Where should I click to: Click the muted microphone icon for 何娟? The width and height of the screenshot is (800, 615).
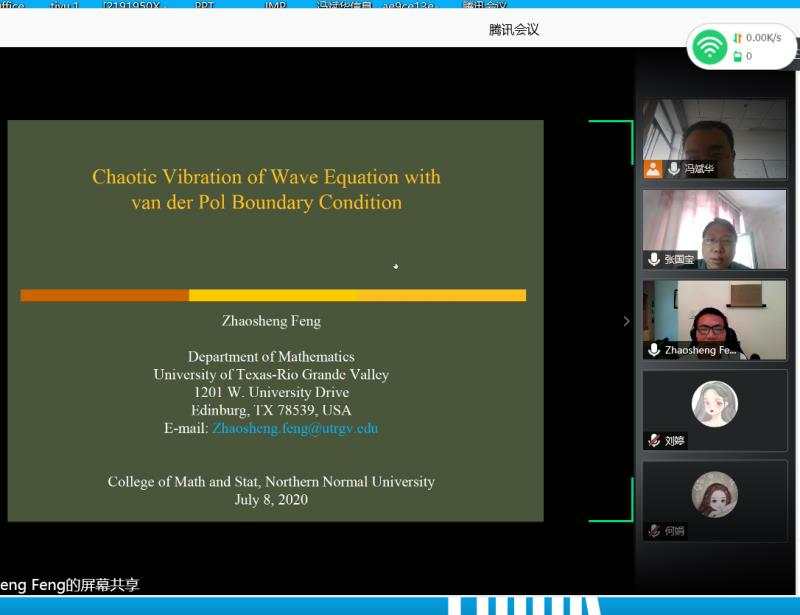point(654,531)
